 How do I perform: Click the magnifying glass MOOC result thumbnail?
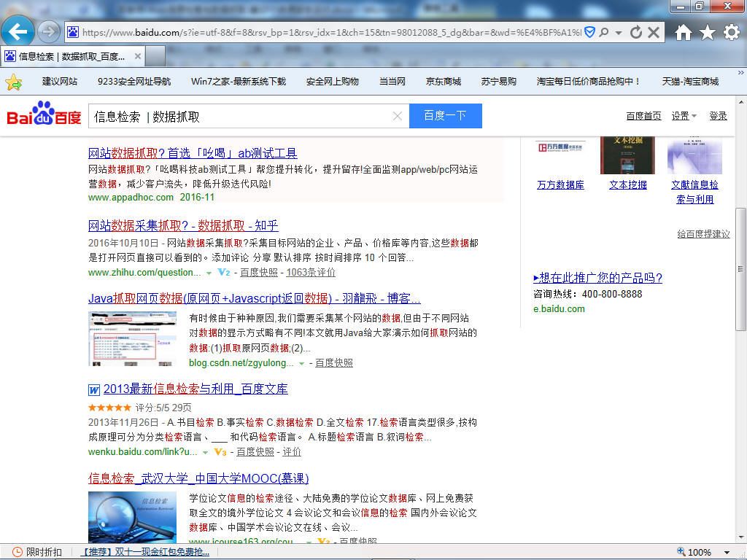coord(133,518)
